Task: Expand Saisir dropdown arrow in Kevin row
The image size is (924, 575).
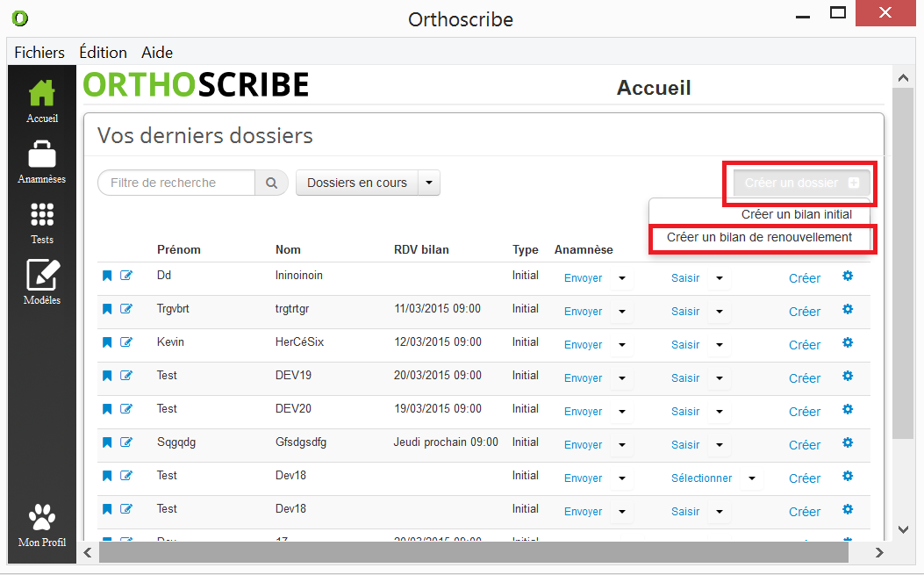Action: point(720,344)
